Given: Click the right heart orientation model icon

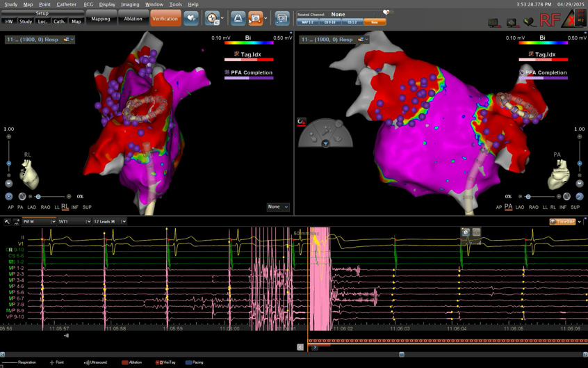Looking at the screenshot, I should [559, 173].
